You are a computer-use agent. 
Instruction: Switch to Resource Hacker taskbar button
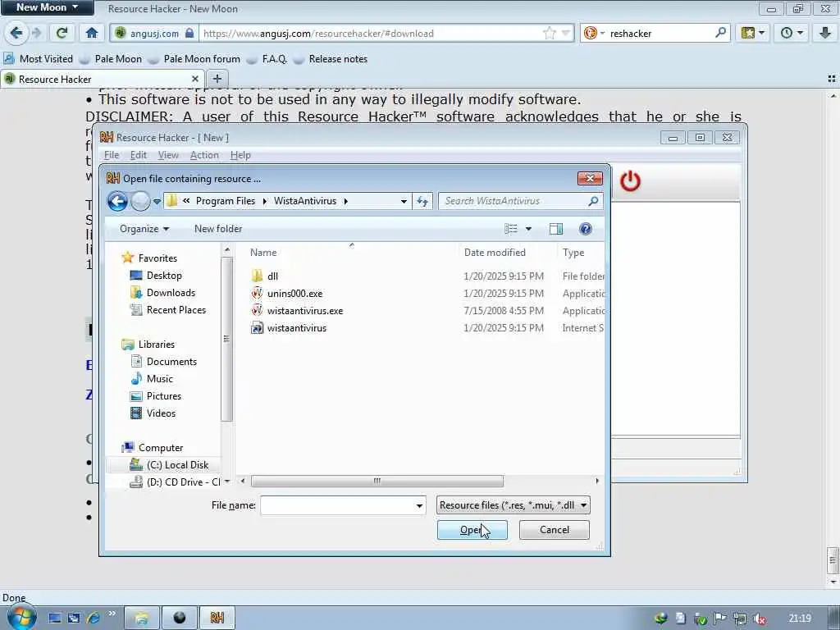click(x=217, y=618)
